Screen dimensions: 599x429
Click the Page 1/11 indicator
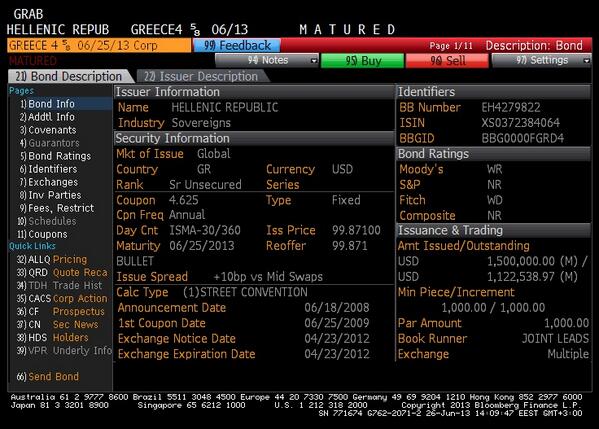[x=451, y=46]
